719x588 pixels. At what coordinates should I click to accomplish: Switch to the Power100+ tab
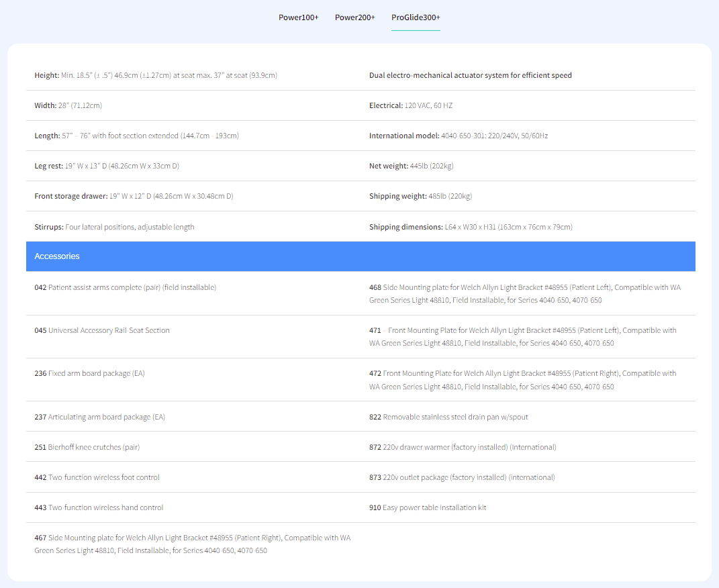[x=298, y=17]
